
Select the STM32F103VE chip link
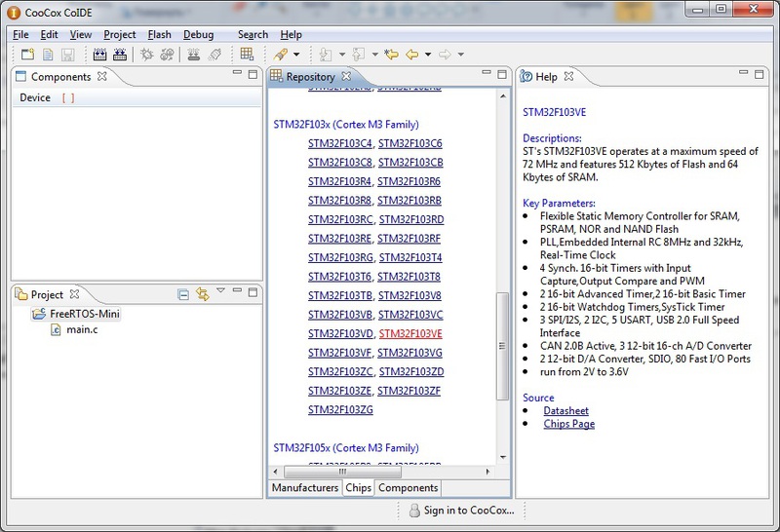(410, 333)
